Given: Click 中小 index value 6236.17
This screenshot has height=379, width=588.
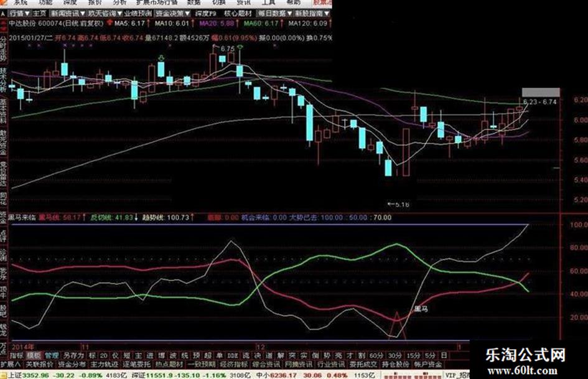Looking at the screenshot, I should coord(284,375).
